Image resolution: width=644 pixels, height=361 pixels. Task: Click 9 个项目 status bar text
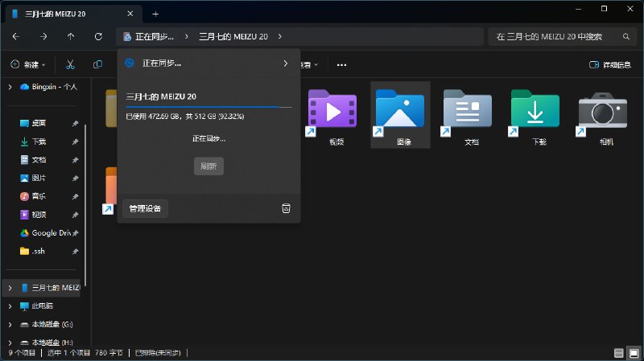point(22,353)
